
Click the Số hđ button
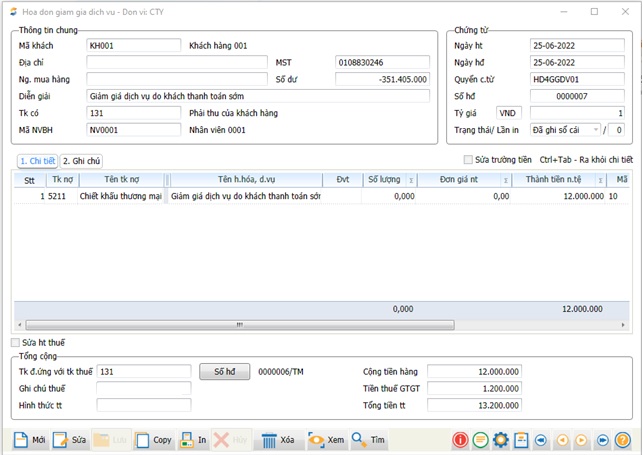pos(225,371)
